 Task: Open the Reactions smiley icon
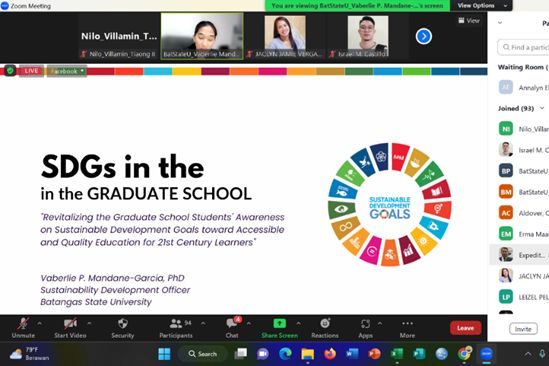click(x=325, y=323)
